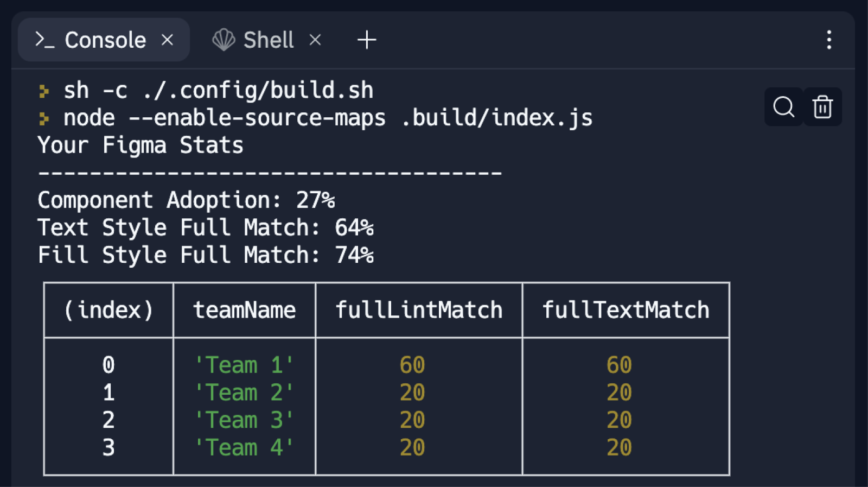The image size is (868, 487).
Task: Click the Shell tab's shell icon
Action: pyautogui.click(x=224, y=40)
